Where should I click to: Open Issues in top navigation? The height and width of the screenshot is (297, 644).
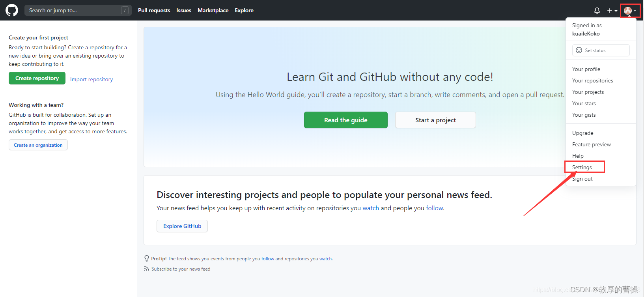[x=184, y=10]
